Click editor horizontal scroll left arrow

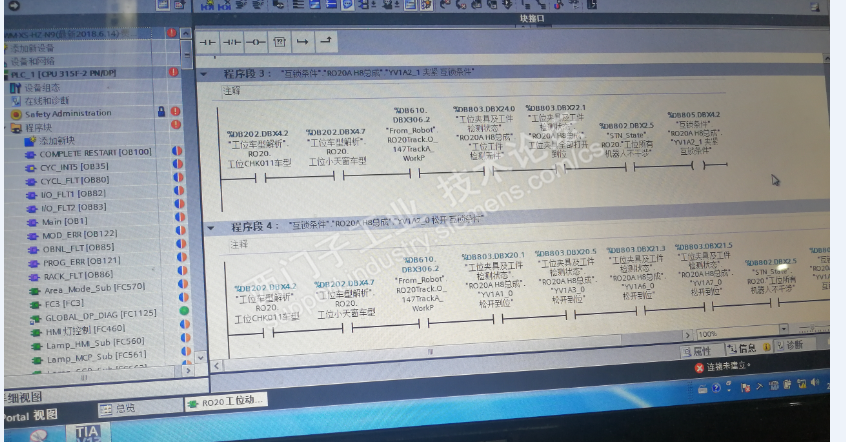pyautogui.click(x=216, y=365)
